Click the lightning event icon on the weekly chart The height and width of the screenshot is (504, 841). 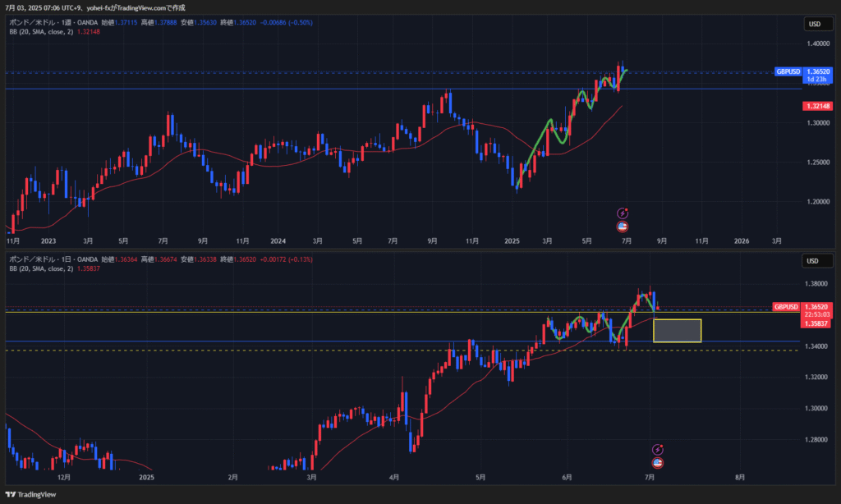pos(623,213)
